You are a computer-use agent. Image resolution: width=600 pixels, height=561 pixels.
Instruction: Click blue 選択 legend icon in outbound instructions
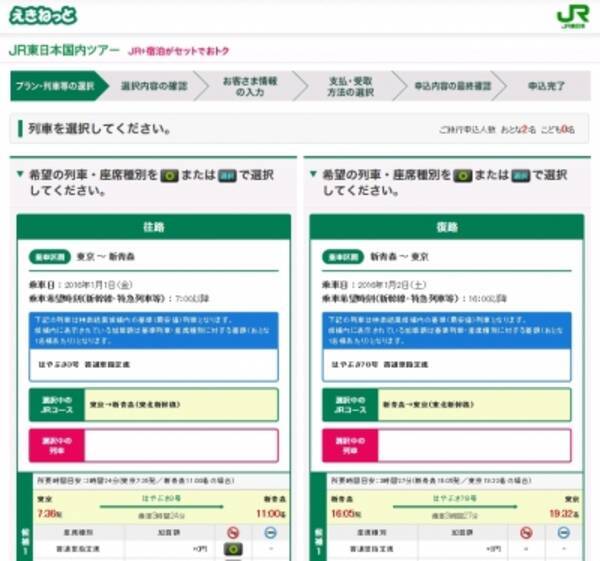227,176
